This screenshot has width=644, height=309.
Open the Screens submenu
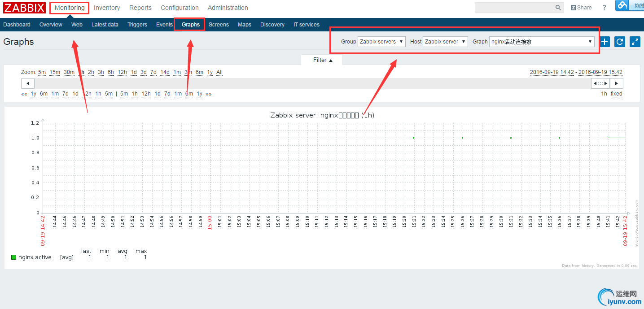coord(219,25)
